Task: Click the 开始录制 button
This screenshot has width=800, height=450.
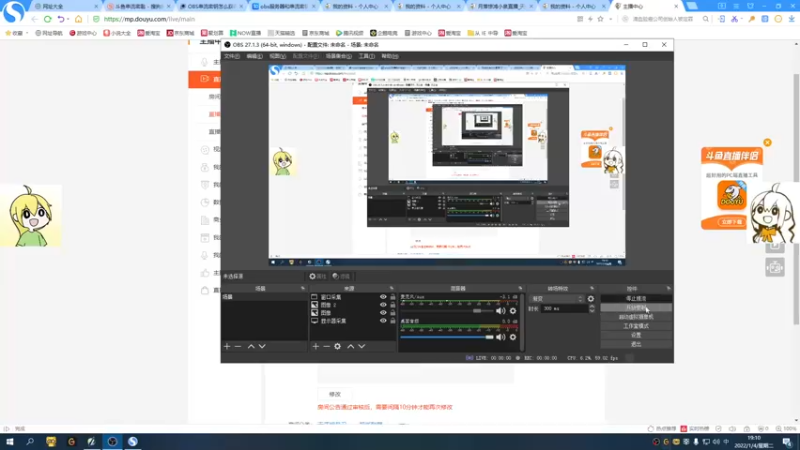Action: point(636,308)
